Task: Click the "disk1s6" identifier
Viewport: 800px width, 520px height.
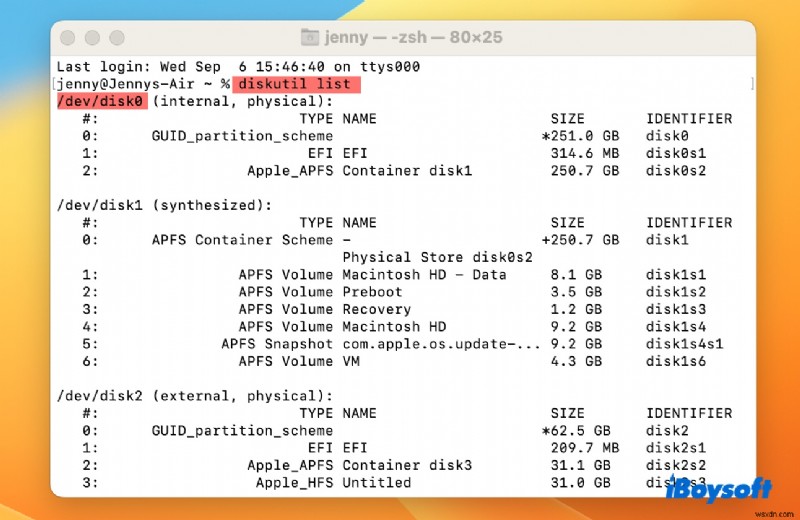Action: pyautogui.click(x=676, y=361)
